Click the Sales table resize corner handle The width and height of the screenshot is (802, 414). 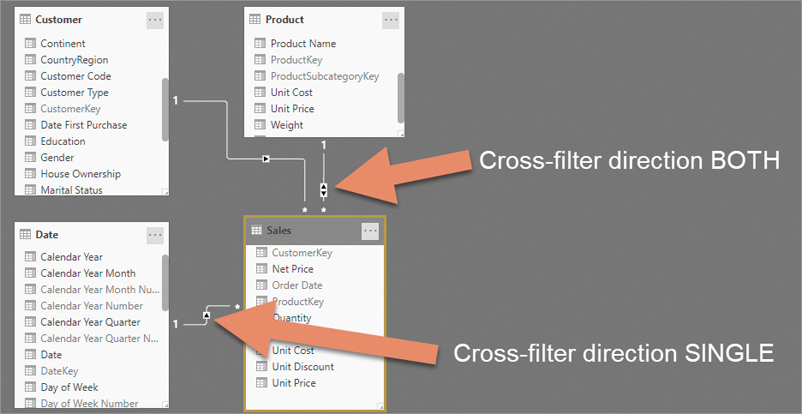pyautogui.click(x=380, y=406)
